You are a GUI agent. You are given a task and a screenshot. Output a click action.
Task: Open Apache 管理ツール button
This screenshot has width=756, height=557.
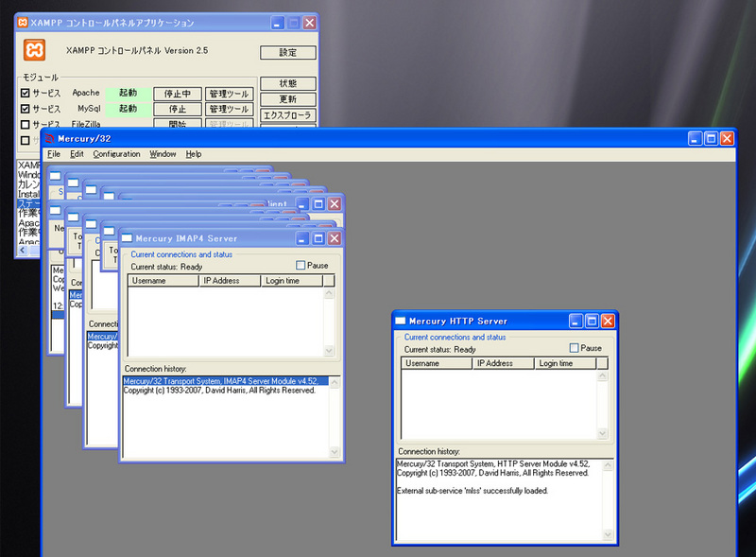tap(229, 94)
